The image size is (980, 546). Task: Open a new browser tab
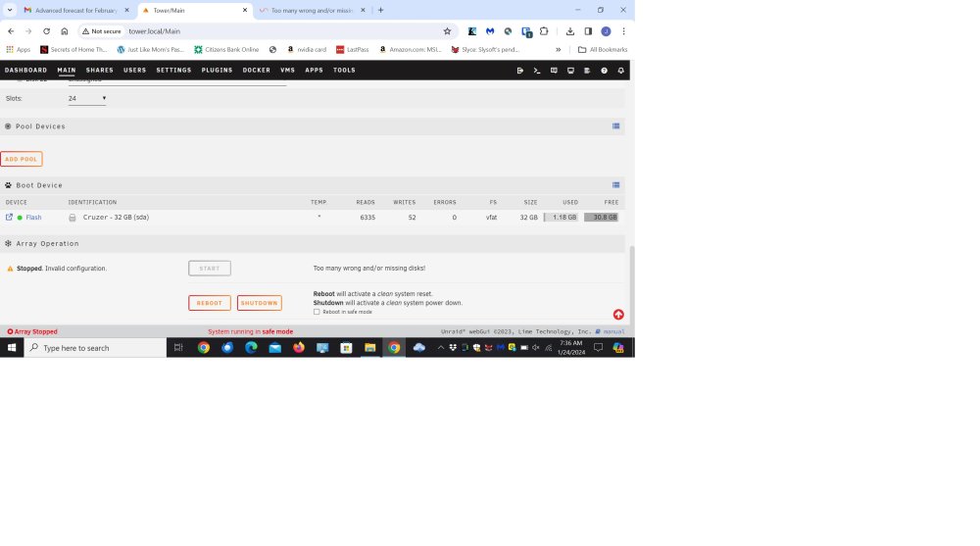click(380, 10)
